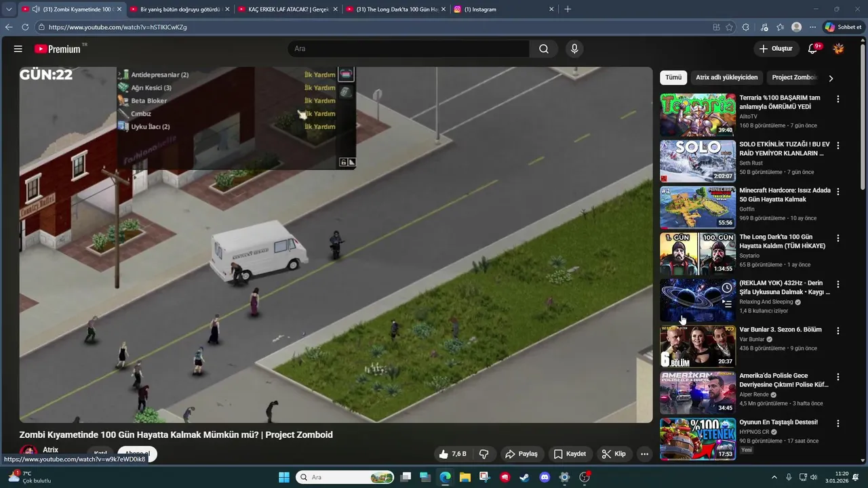
Task: Save the video with Kaydet
Action: point(570,454)
